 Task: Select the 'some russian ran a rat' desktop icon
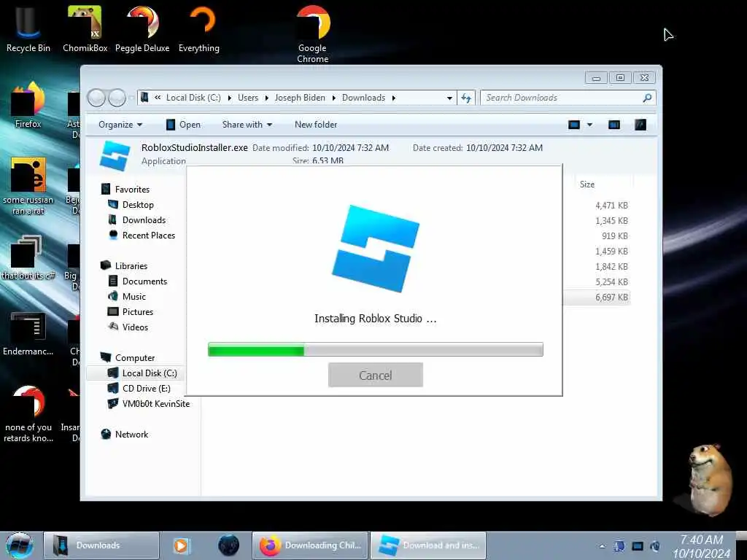[x=28, y=186]
